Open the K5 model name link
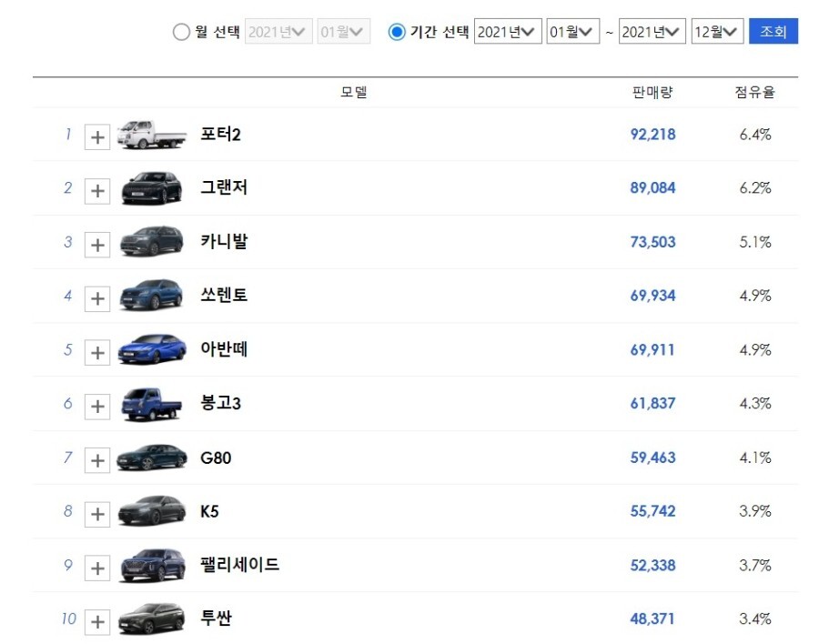 [209, 511]
